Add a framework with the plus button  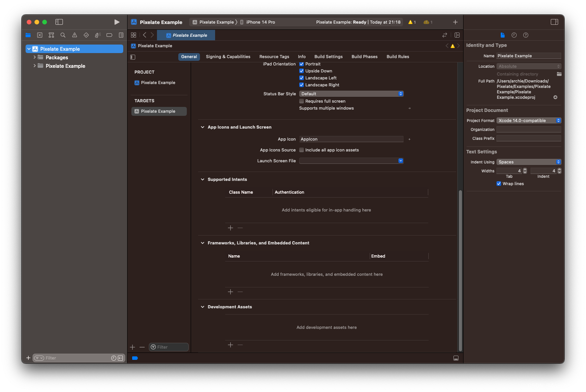coord(231,292)
